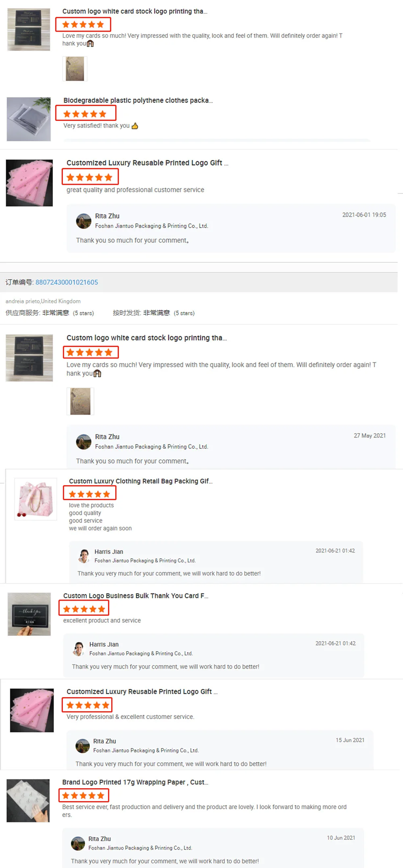Click star rating for Biodegradable plastic bag review
Image resolution: width=403 pixels, height=868 pixels.
[85, 113]
